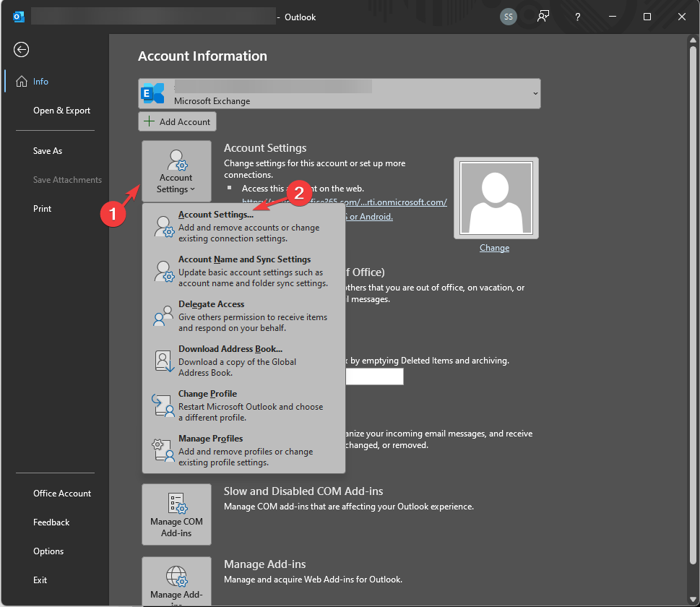
Task: Open Options from the sidebar
Action: [48, 551]
